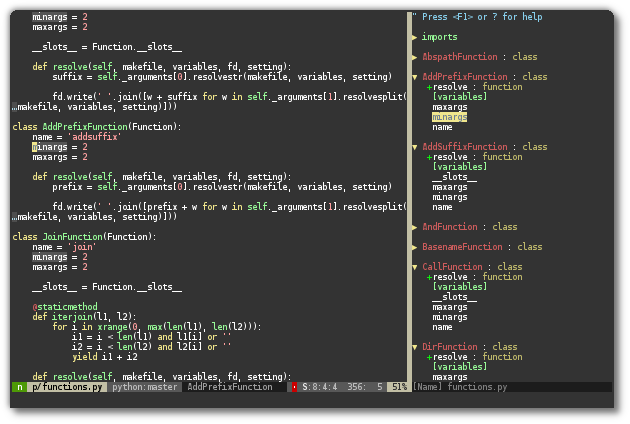
Task: Jump to the CallFunction class tag
Action: [452, 267]
